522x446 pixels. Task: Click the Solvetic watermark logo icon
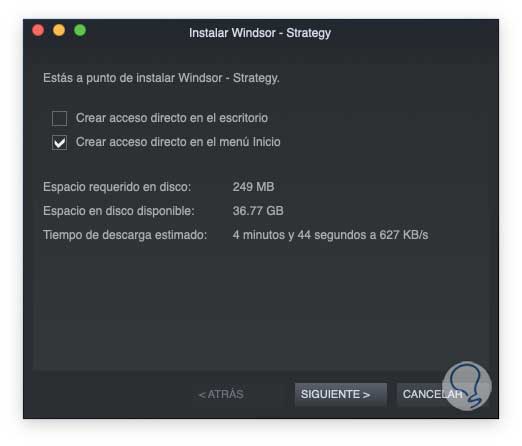[x=467, y=386]
